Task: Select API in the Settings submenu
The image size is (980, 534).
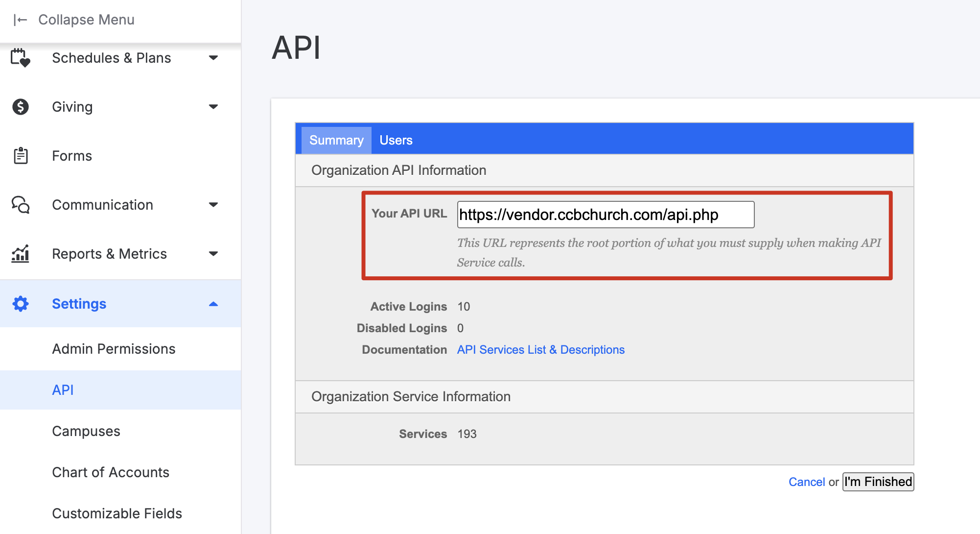Action: click(x=63, y=390)
